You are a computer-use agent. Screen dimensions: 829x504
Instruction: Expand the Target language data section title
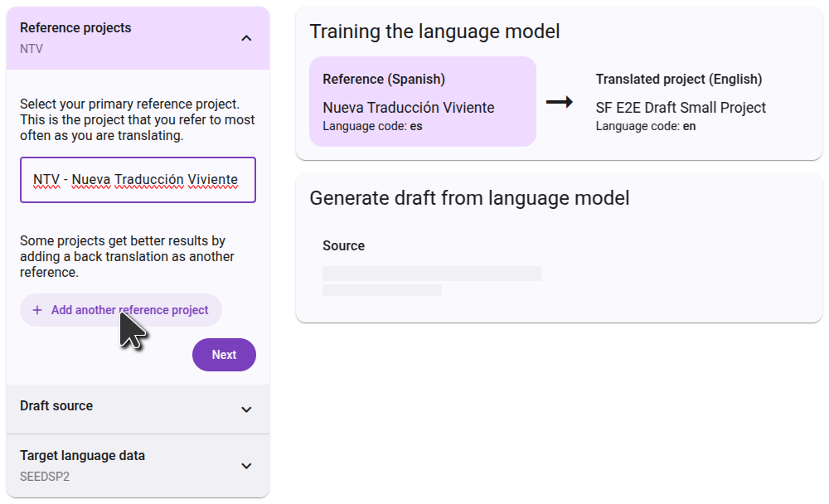point(82,456)
